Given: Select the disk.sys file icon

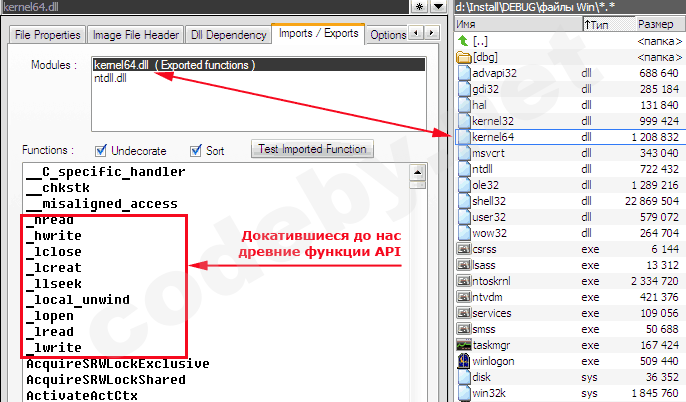Looking at the screenshot, I should pyautogui.click(x=464, y=377).
